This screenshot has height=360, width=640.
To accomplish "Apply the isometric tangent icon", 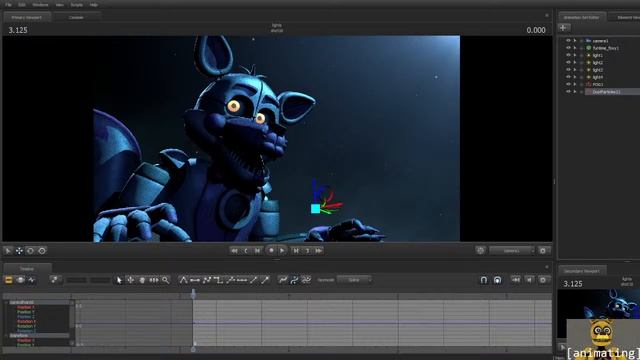I will [x=242, y=280].
